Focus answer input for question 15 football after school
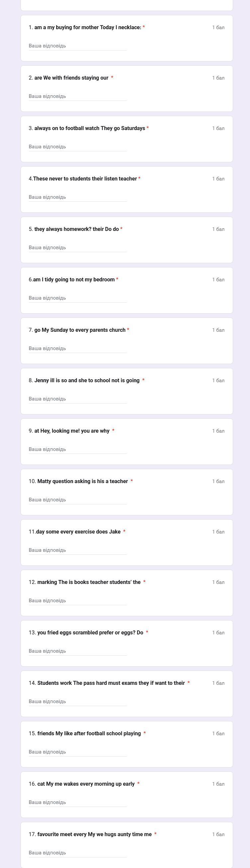The width and height of the screenshot is (250, 868). [78, 752]
